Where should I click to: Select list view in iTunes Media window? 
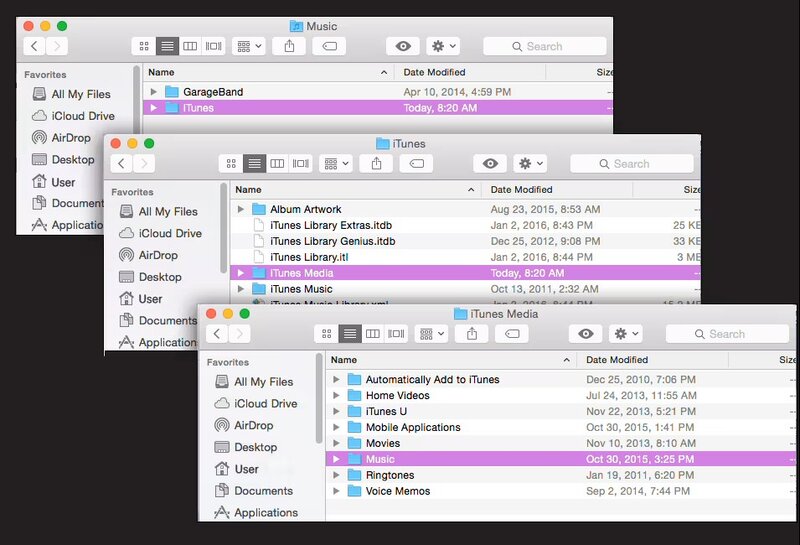tap(350, 334)
